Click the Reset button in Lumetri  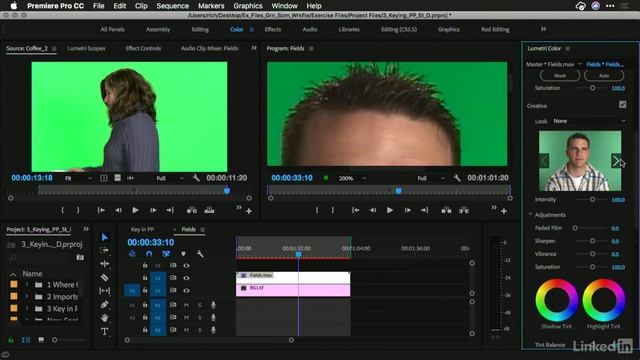tap(560, 76)
